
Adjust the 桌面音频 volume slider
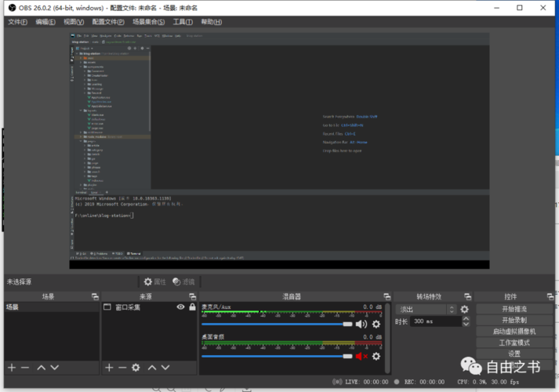coord(277,357)
